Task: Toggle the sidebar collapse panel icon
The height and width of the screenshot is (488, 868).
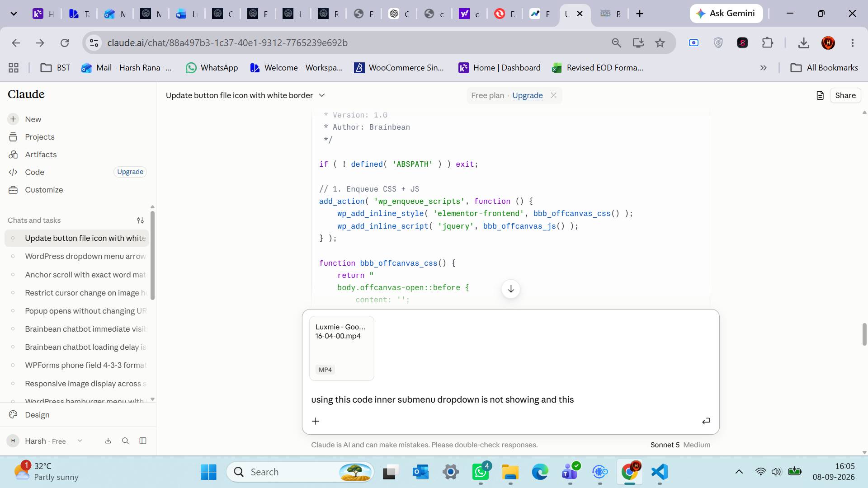Action: [143, 441]
